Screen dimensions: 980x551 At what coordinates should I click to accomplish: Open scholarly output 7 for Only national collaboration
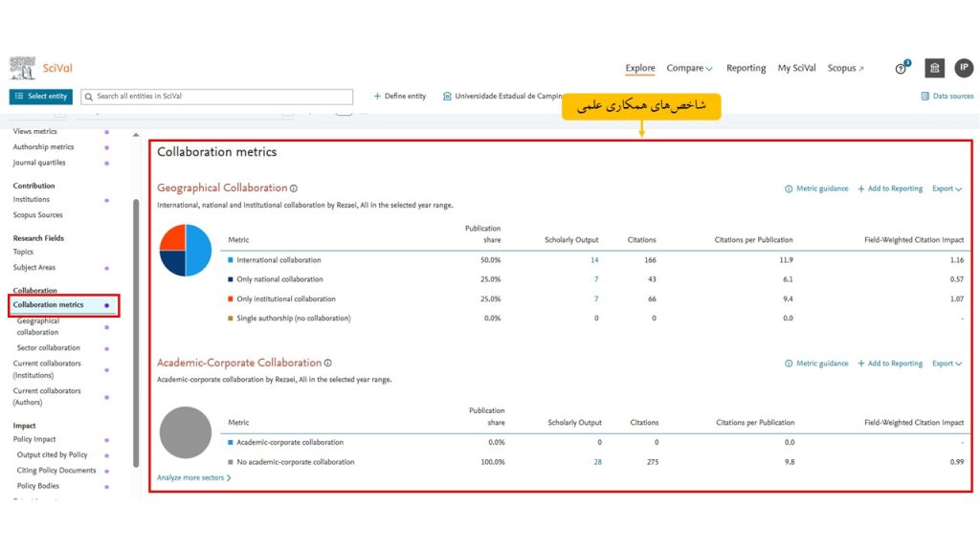(x=596, y=279)
